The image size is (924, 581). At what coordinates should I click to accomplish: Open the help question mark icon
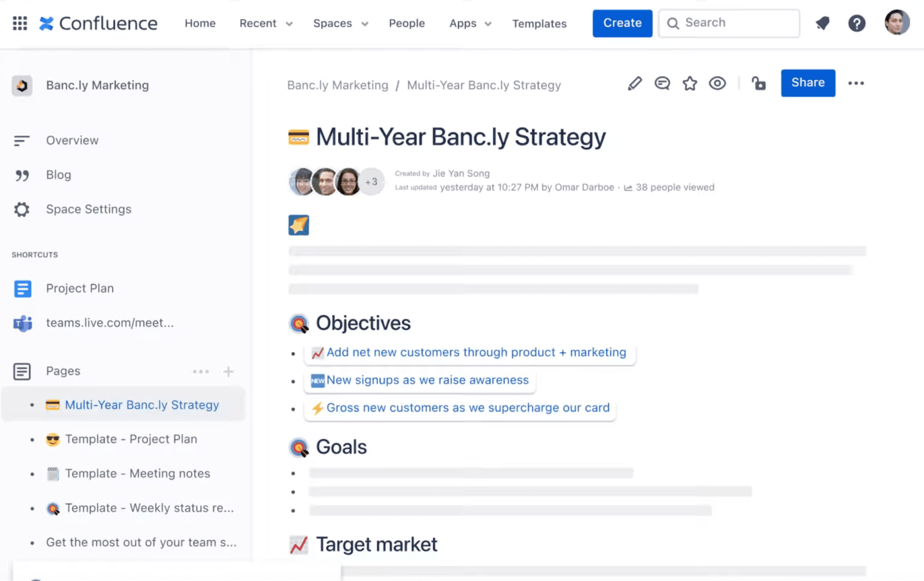(x=856, y=23)
